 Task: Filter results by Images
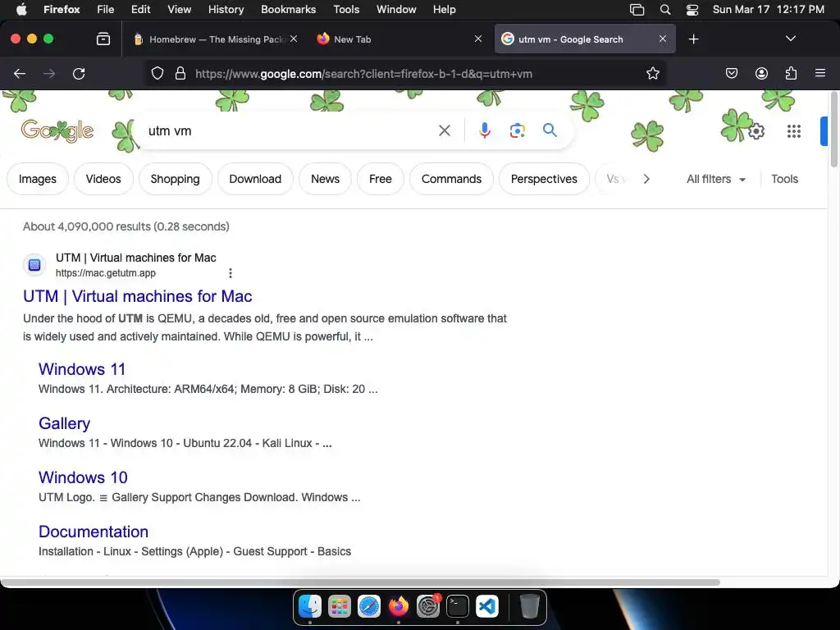click(x=38, y=179)
